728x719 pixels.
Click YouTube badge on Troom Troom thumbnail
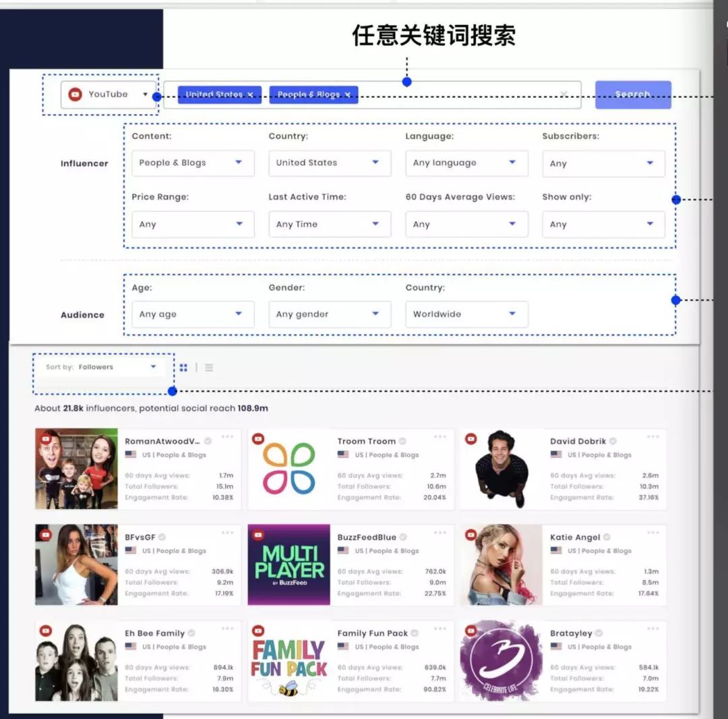pyautogui.click(x=258, y=439)
